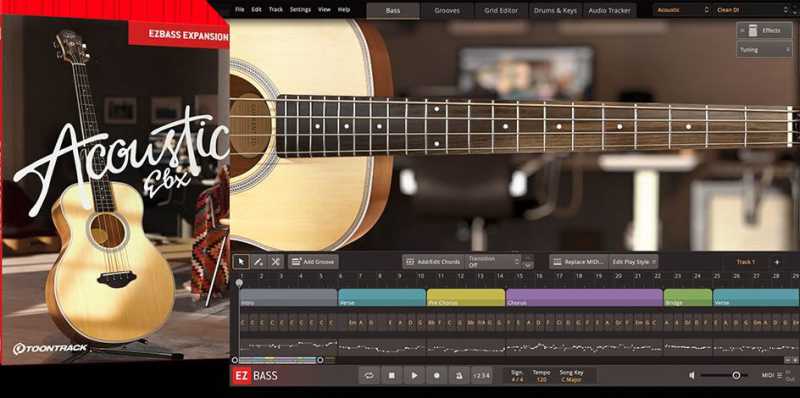Select the first teal Verse block
This screenshot has height=398, width=800.
pyautogui.click(x=382, y=298)
